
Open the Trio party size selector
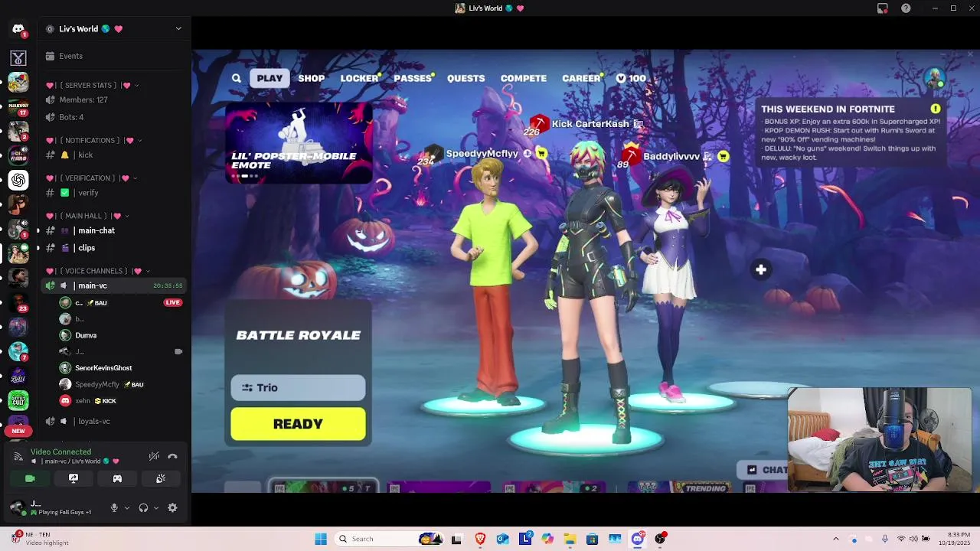(298, 388)
